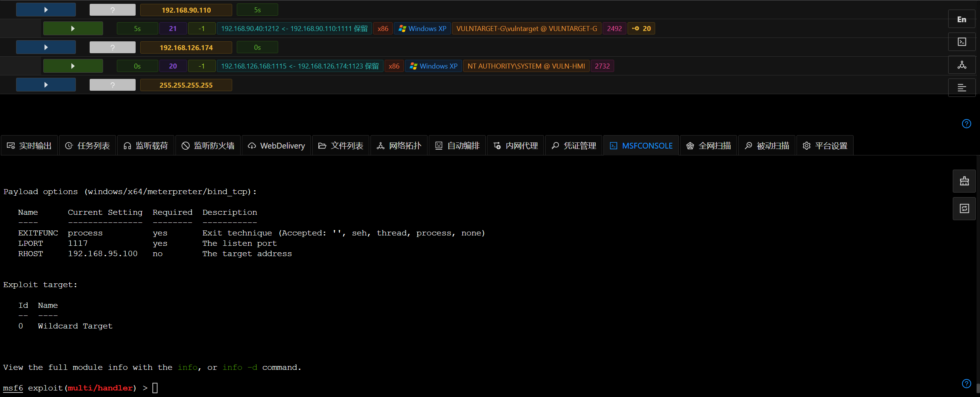Click the 0s heartbeat tag on 192.168.126.174
980x397 pixels.
click(257, 47)
